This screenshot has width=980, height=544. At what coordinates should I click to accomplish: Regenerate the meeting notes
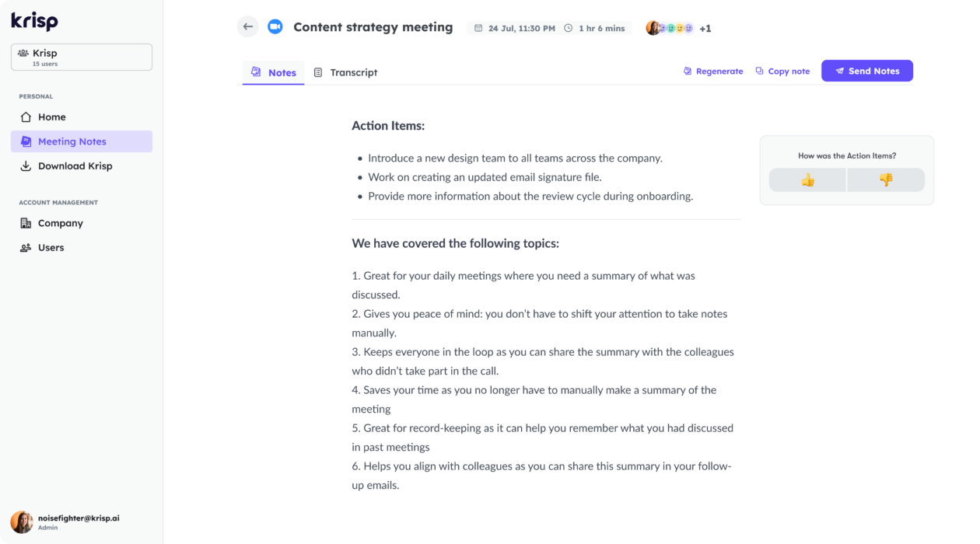[713, 71]
